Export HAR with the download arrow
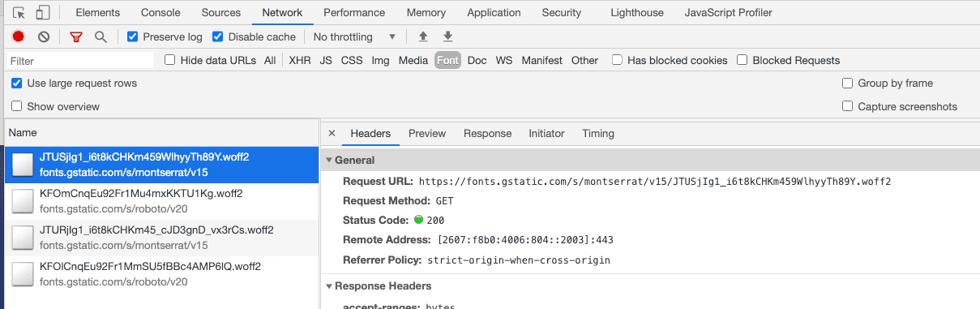The image size is (980, 309). [x=447, y=36]
